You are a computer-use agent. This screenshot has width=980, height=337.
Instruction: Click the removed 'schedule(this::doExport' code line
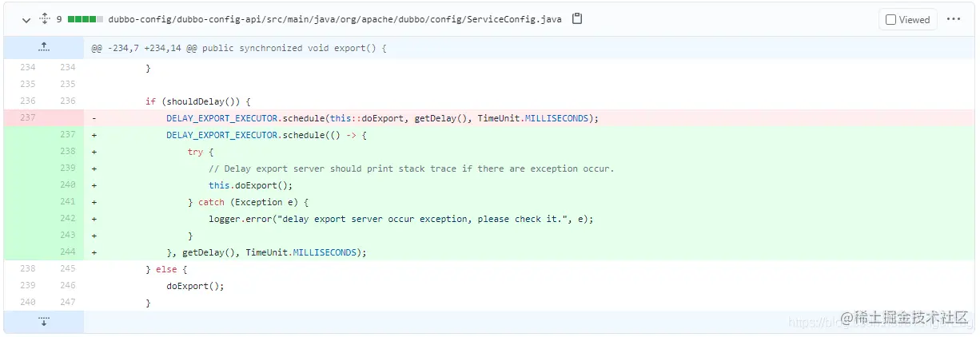click(383, 118)
